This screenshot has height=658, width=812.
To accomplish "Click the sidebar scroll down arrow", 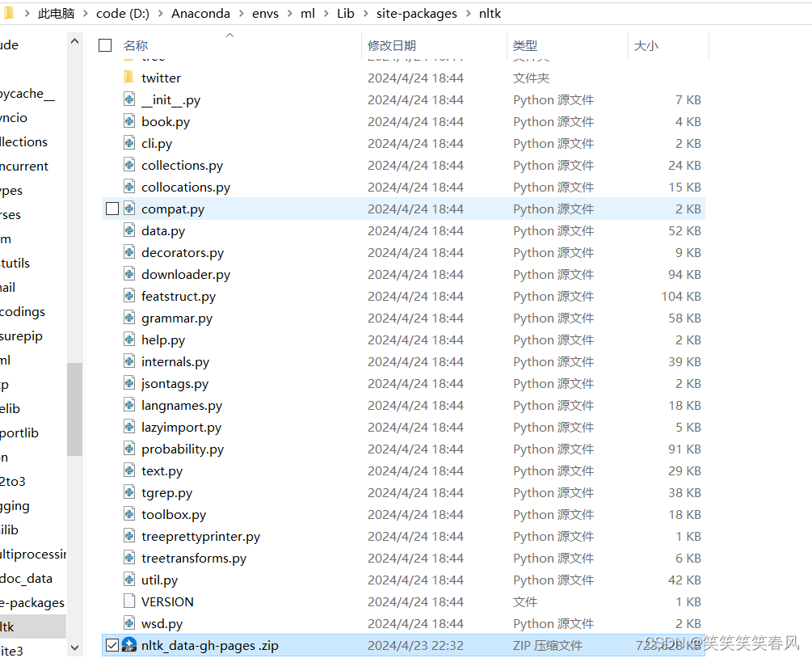I will tap(74, 647).
